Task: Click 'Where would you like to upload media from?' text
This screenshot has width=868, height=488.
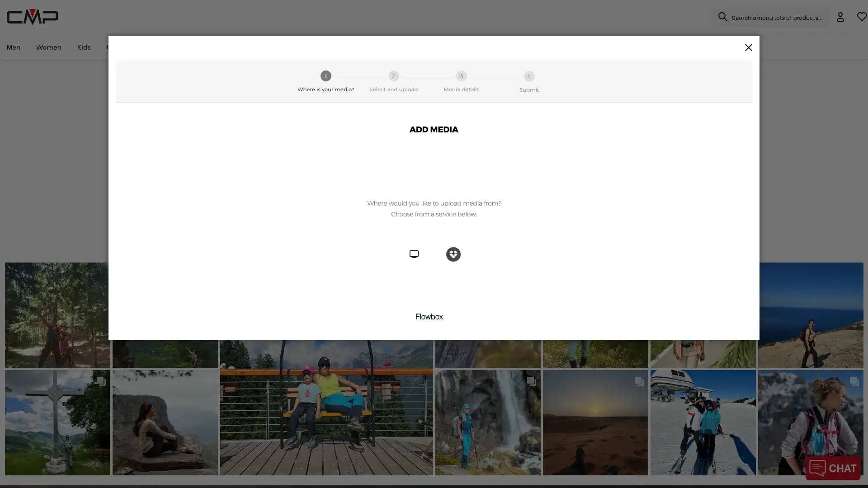Action: coord(434,203)
